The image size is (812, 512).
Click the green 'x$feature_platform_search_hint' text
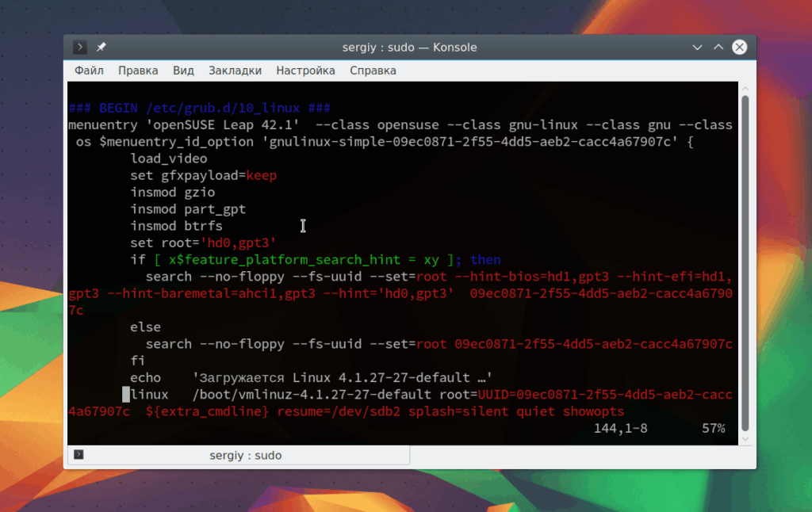[x=285, y=259]
